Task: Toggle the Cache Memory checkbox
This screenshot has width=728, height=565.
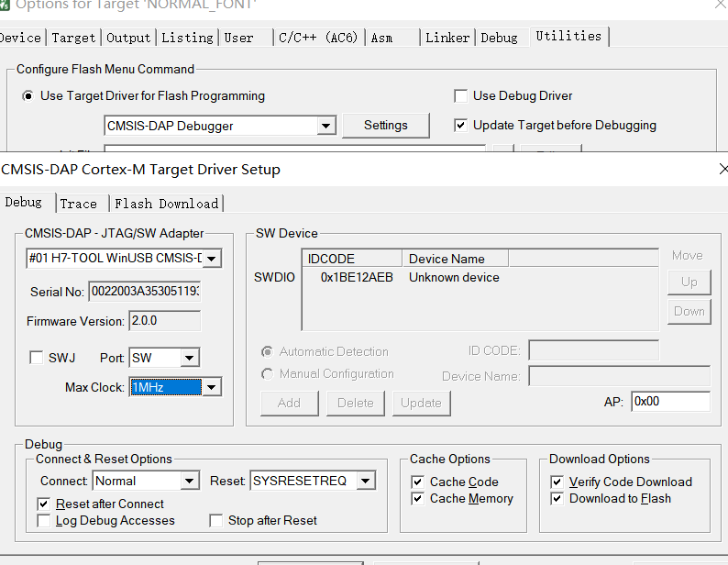Action: [418, 498]
